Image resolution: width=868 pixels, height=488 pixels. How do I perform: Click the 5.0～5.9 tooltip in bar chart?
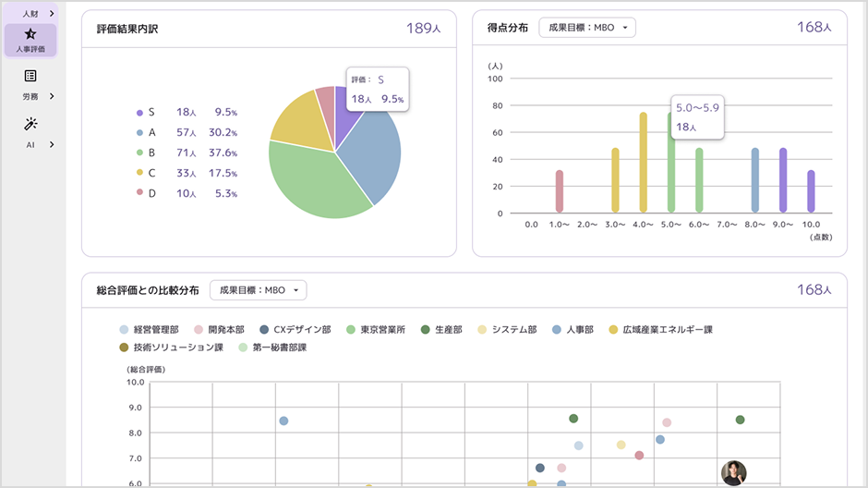tap(697, 116)
